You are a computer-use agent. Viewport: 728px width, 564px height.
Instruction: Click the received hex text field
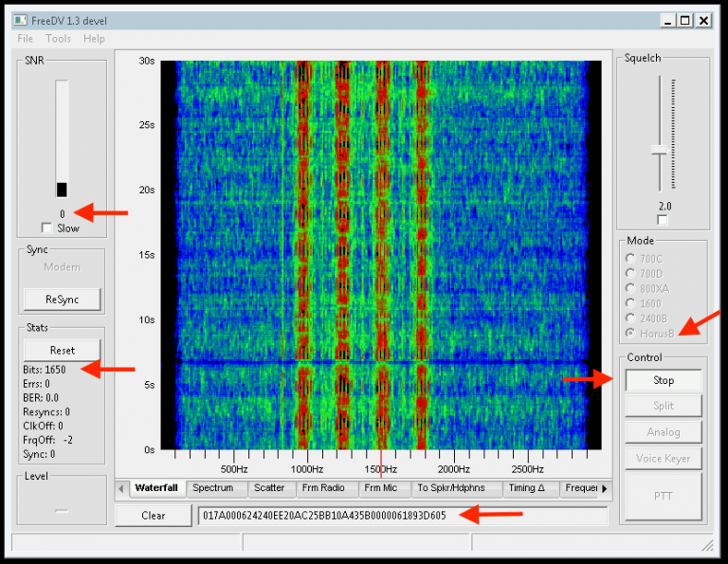point(403,516)
